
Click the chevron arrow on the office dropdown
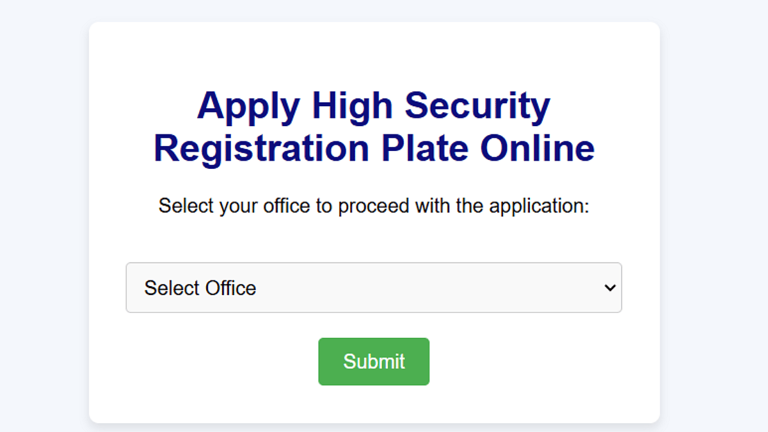coord(610,288)
